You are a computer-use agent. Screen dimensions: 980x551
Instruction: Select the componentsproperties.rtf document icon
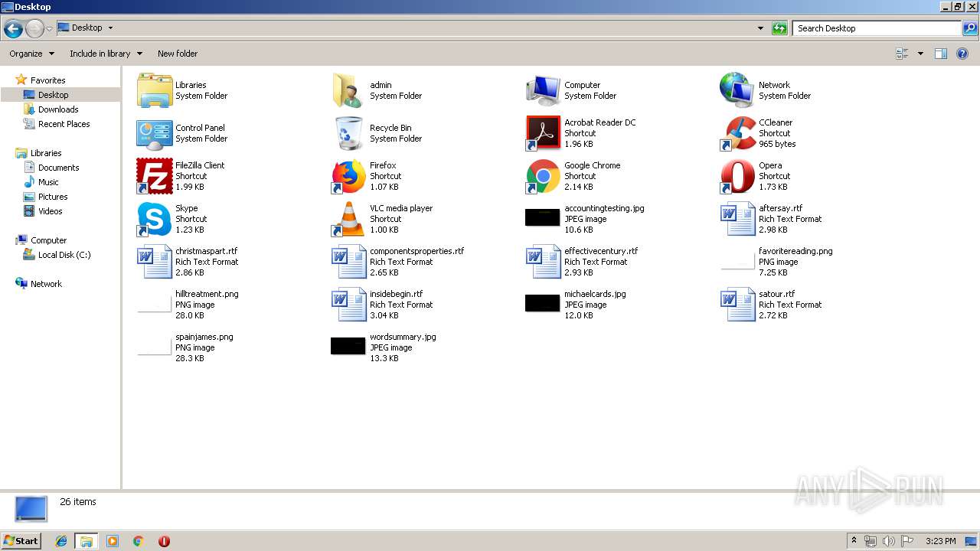click(x=349, y=262)
